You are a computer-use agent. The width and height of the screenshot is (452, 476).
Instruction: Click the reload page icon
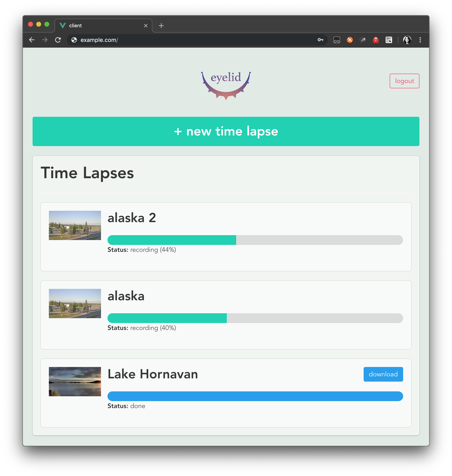pyautogui.click(x=58, y=40)
